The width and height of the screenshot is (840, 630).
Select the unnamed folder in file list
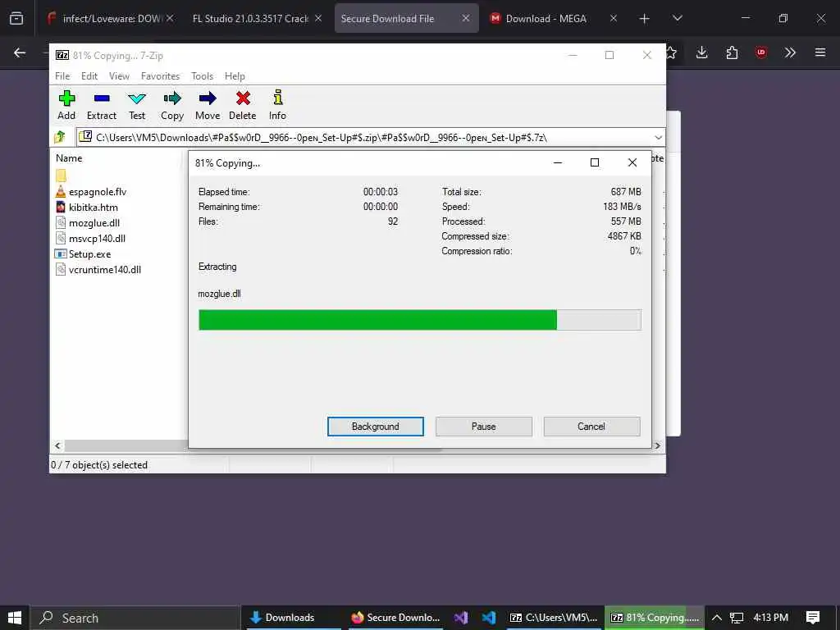pos(61,176)
